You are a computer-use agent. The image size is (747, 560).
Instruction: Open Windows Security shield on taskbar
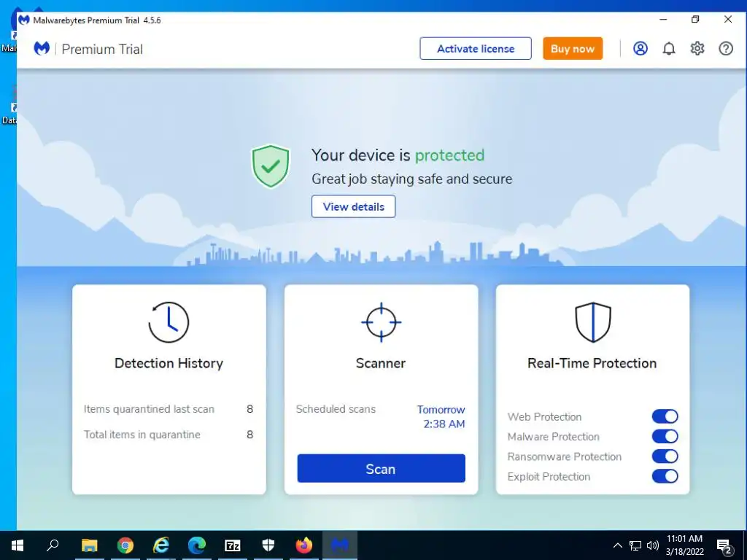268,545
